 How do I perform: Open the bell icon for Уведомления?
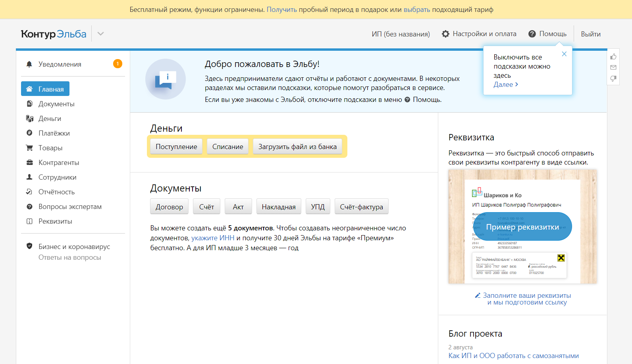29,64
